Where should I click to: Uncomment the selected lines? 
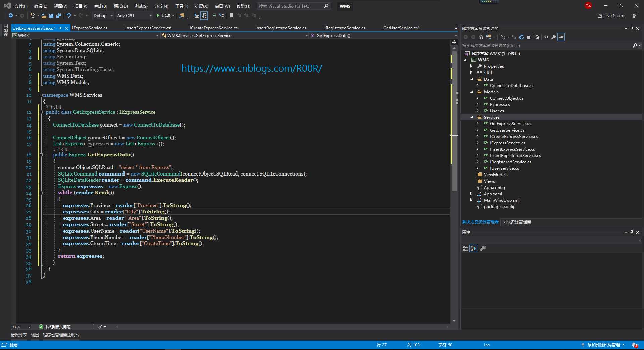[221, 16]
